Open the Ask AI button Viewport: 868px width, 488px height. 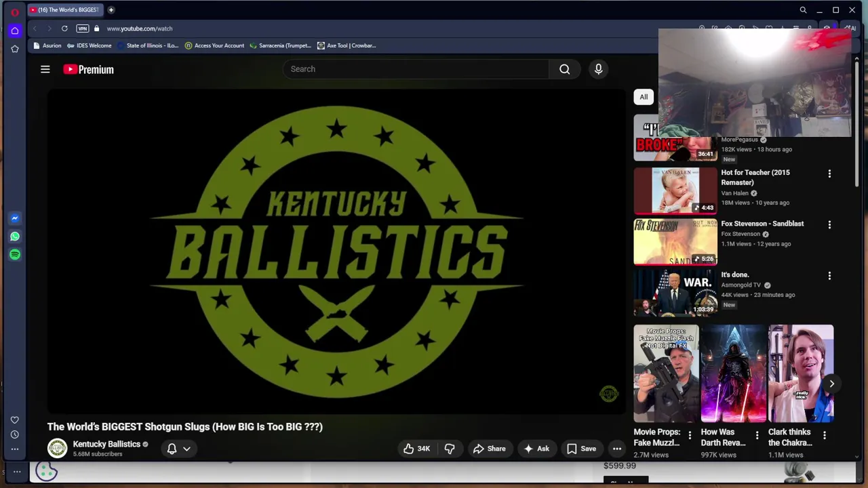(536, 449)
